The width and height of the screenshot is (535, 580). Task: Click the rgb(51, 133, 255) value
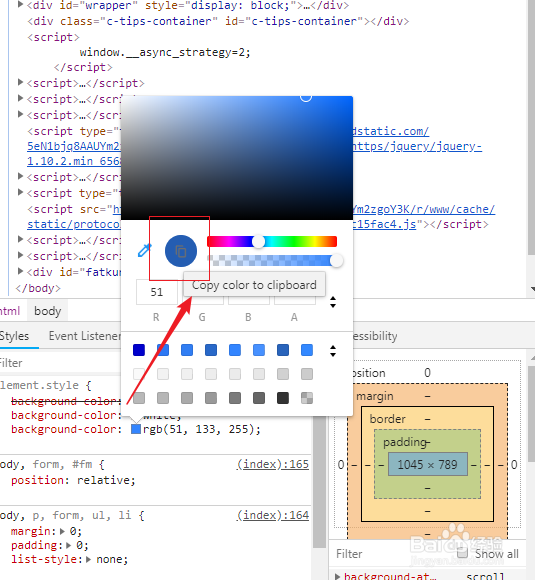pyautogui.click(x=202, y=429)
